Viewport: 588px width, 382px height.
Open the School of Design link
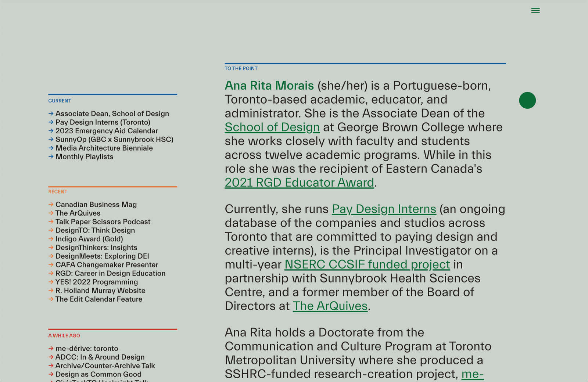(272, 127)
